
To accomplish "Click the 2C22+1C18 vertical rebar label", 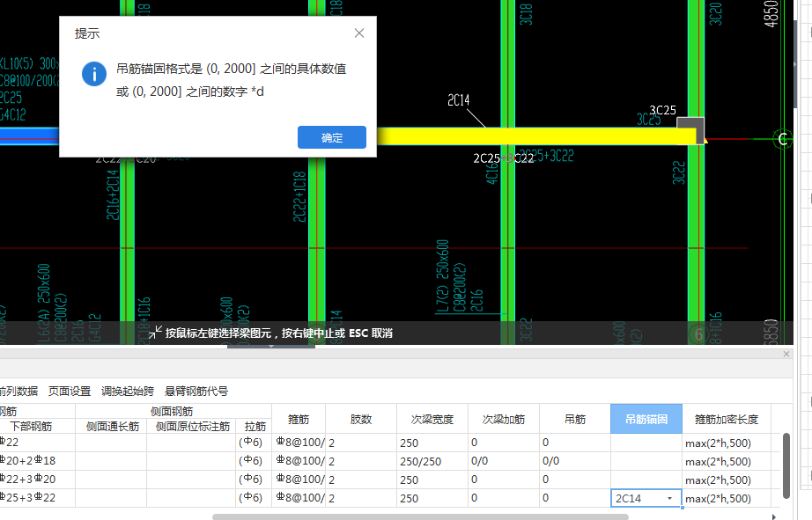I will click(x=299, y=197).
